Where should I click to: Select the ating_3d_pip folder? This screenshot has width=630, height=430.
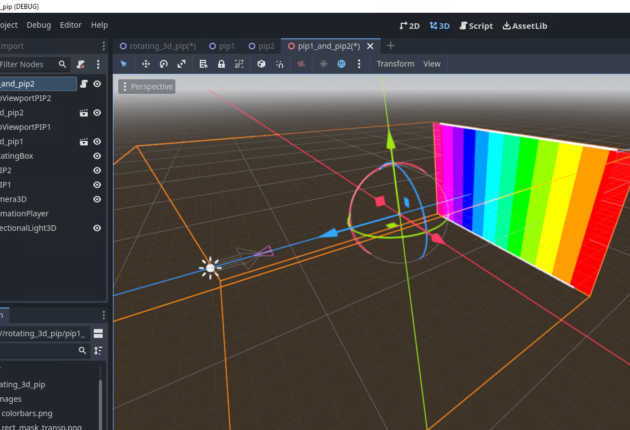(22, 385)
